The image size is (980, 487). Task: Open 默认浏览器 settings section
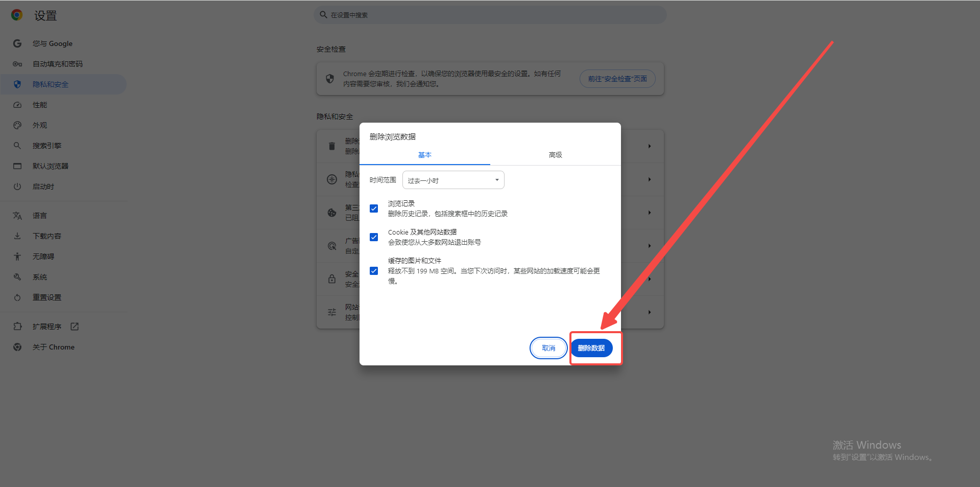(x=63, y=166)
